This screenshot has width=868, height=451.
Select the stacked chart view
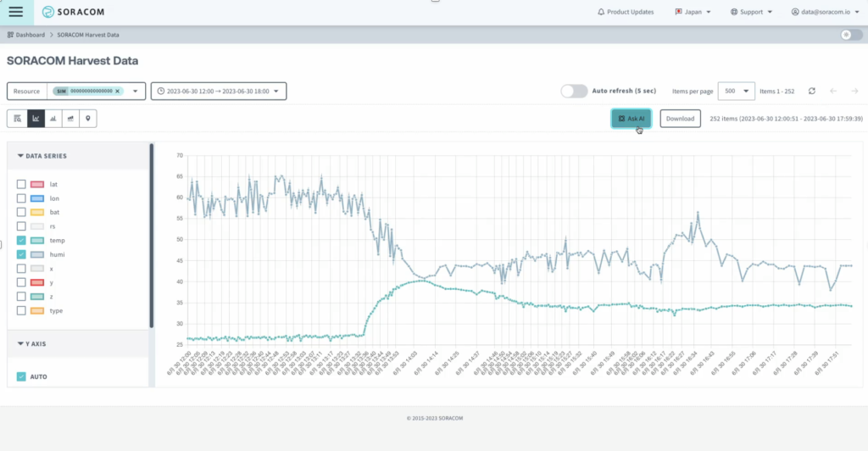[70, 119]
